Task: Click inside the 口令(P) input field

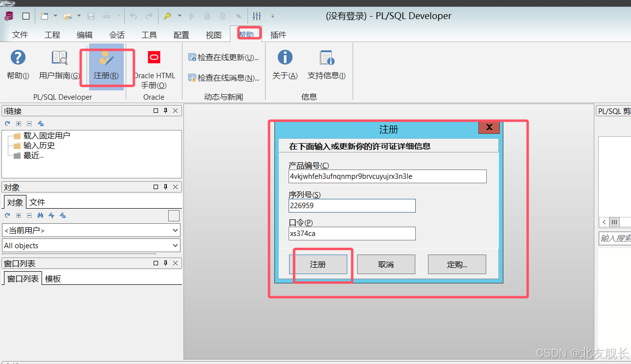Action: [x=352, y=234]
